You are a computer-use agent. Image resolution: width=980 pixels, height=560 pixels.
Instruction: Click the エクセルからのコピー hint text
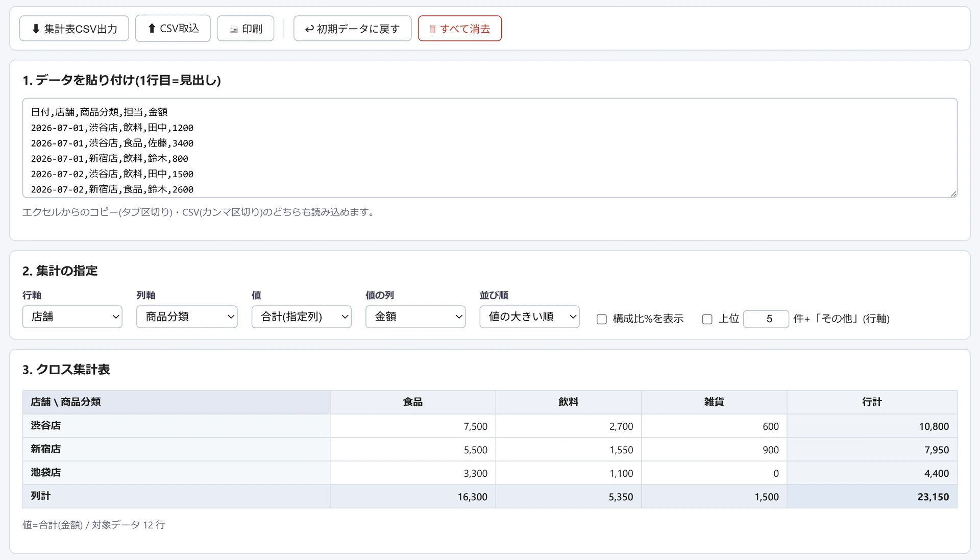point(200,212)
